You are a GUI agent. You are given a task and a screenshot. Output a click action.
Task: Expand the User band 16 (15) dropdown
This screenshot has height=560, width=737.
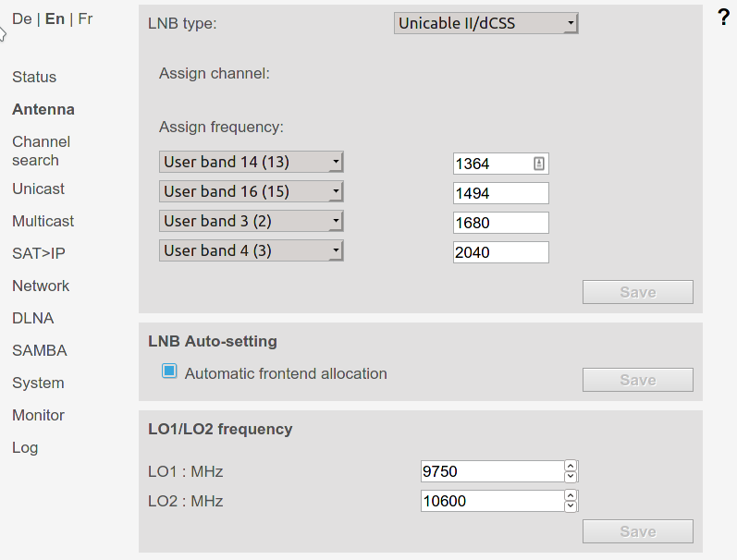[x=252, y=191]
